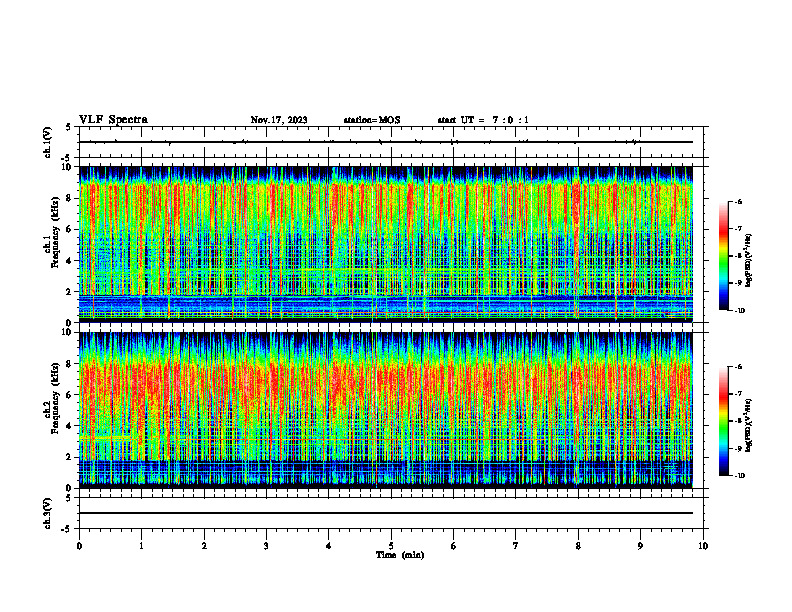Click the "-10" label on ch.2 colorbar
Screen dimensions: 792x612
740,476
